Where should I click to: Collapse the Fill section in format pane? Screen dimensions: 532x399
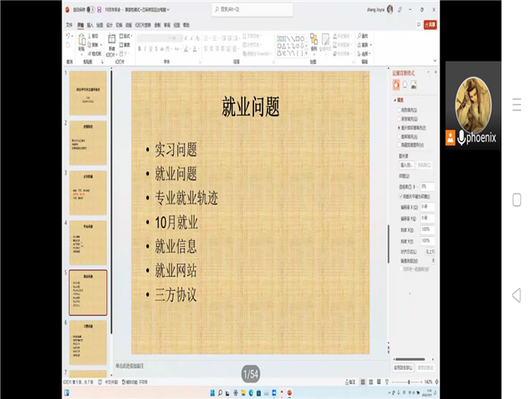pos(397,100)
